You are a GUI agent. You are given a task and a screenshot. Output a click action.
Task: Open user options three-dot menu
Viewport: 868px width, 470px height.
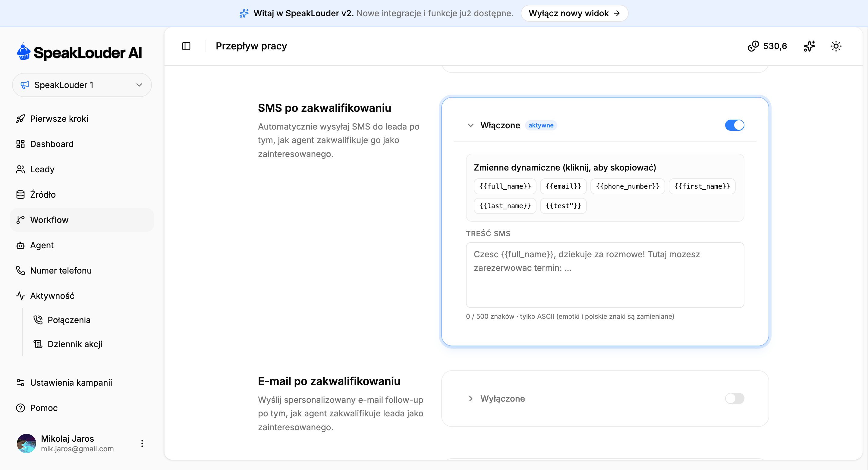pos(142,443)
